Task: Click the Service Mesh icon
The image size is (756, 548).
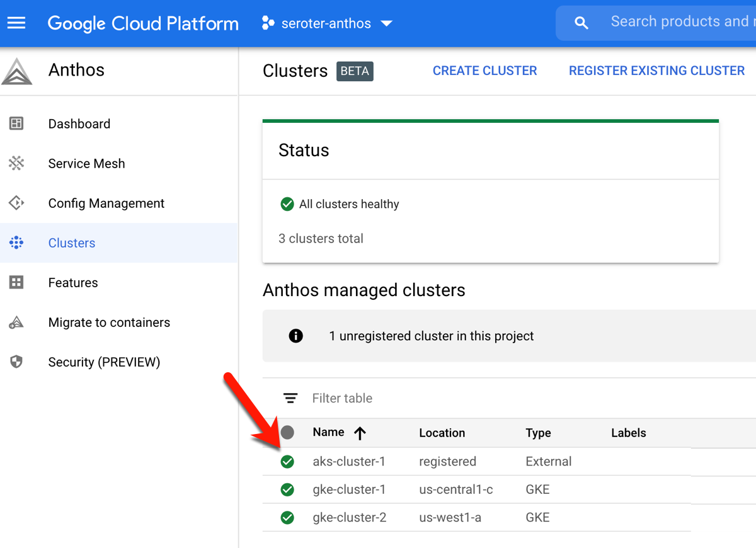Action: point(16,163)
